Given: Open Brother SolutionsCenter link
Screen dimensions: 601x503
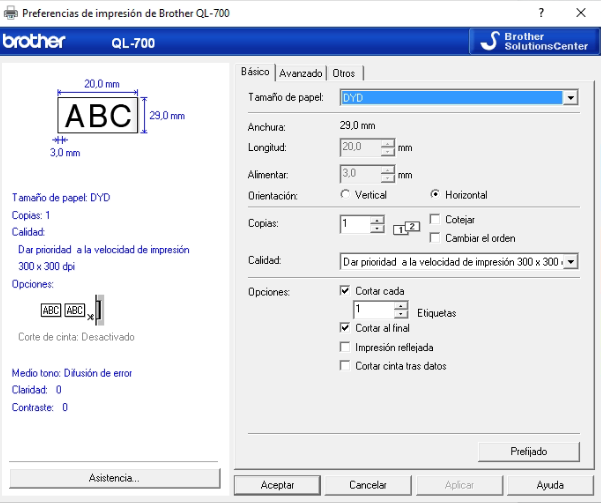Looking at the screenshot, I should (534, 41).
